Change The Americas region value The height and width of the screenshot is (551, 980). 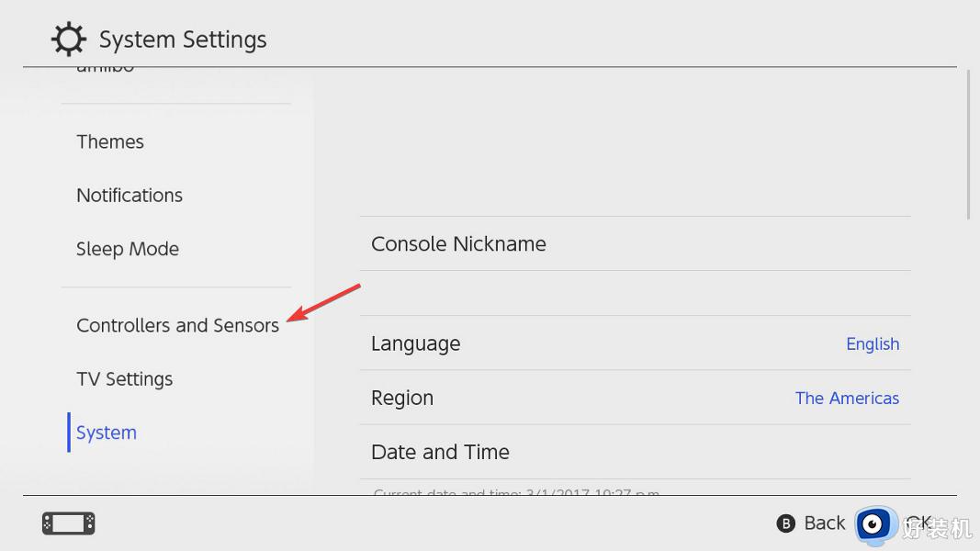click(x=847, y=398)
